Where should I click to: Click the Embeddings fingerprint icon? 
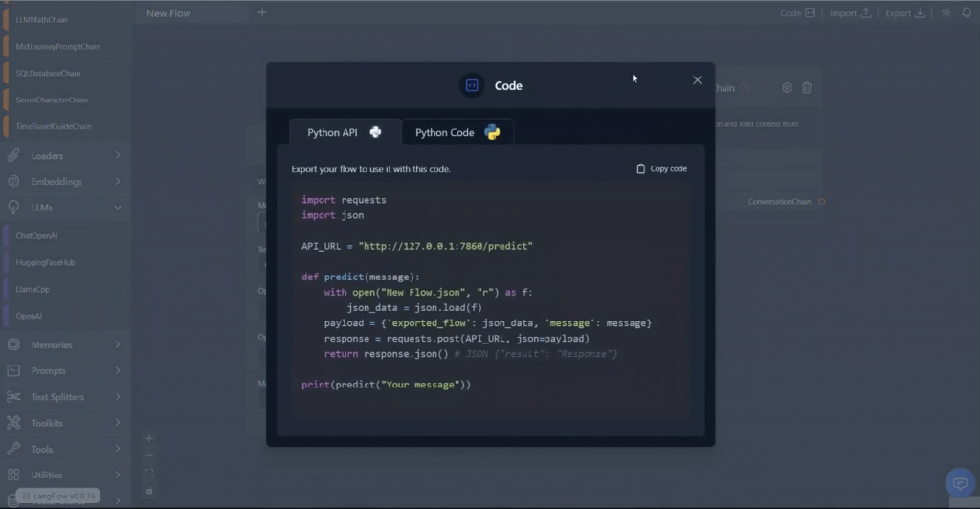pyautogui.click(x=13, y=181)
